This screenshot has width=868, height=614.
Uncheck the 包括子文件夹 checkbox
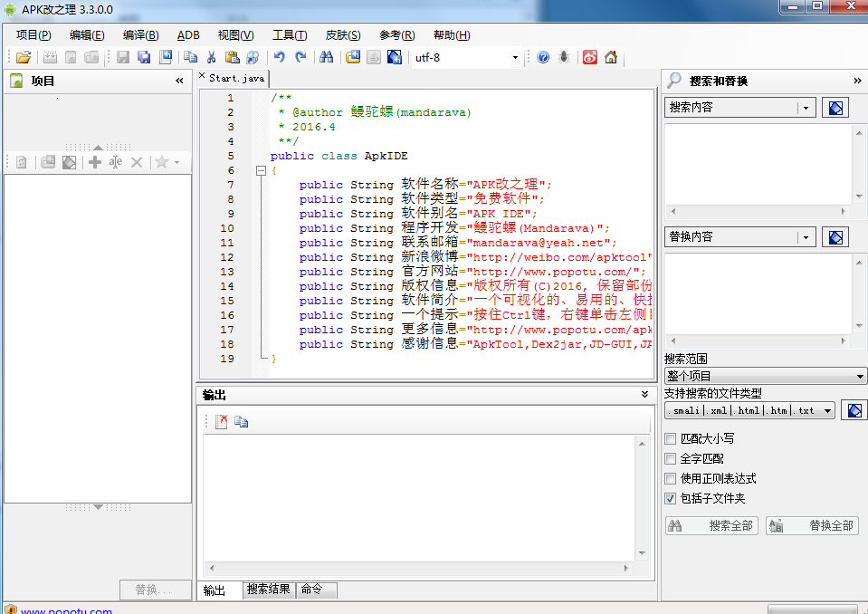671,499
